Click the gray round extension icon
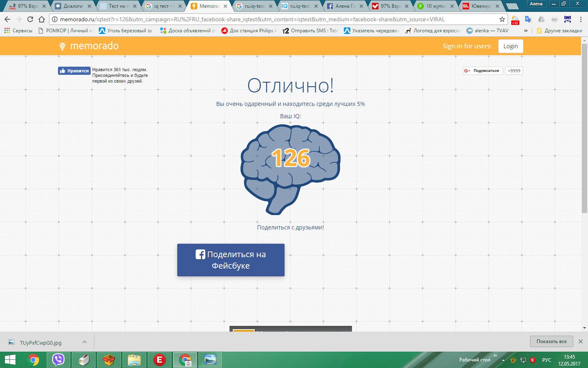Image resolution: width=588 pixels, height=368 pixels. [555, 19]
